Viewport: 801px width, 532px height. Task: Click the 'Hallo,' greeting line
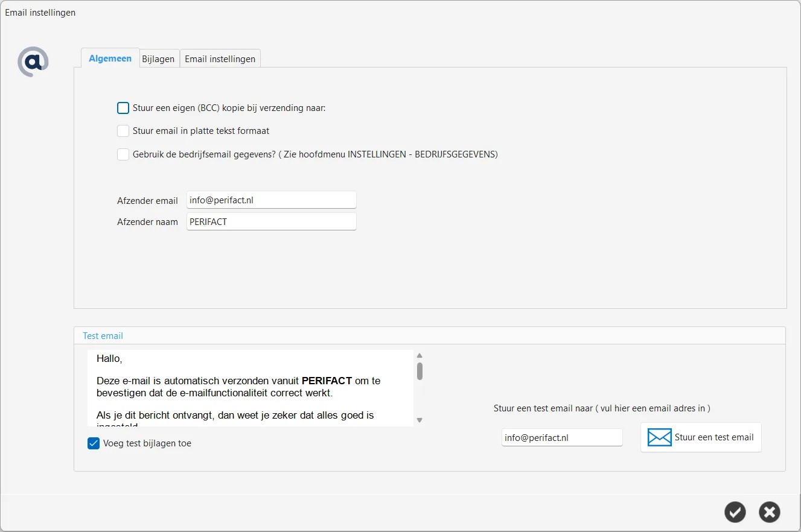(109, 359)
